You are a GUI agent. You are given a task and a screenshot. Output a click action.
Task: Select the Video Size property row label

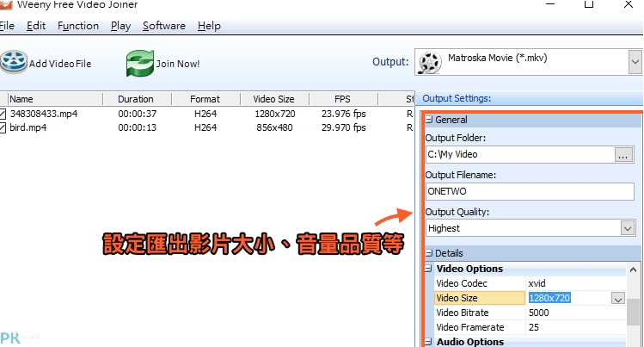(x=480, y=298)
